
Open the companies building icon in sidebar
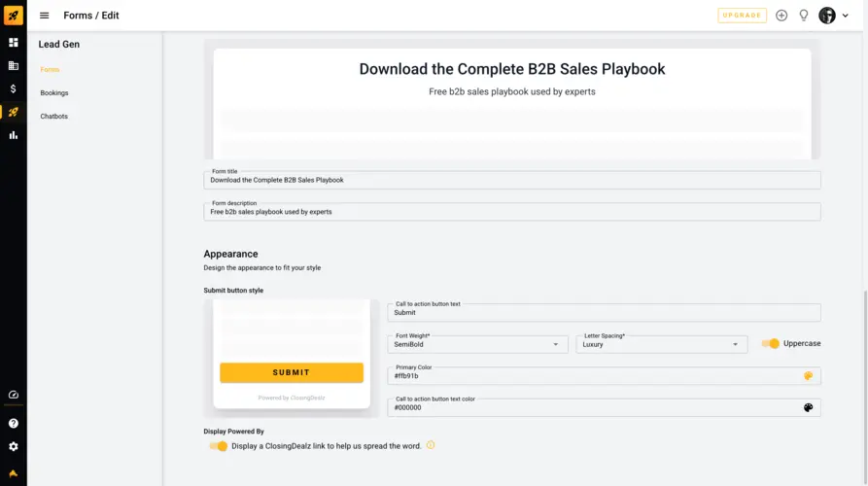(x=14, y=66)
